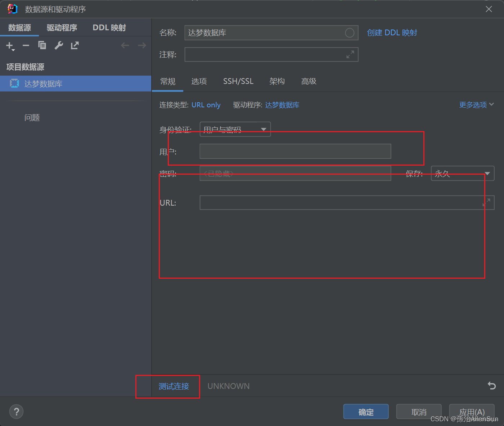The image size is (504, 426).
Task: Confirm with the 确定 button
Action: point(366,412)
